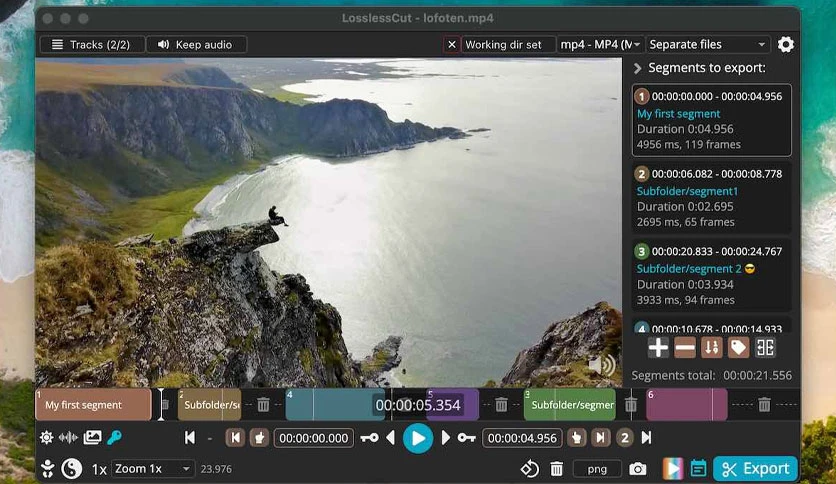The image size is (836, 484).
Task: Click Working dir set button
Action: 503,45
